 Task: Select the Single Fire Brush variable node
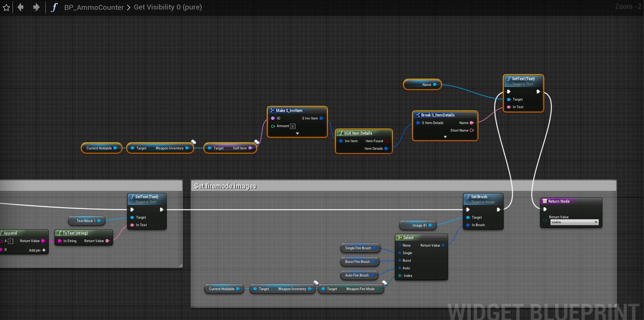358,248
